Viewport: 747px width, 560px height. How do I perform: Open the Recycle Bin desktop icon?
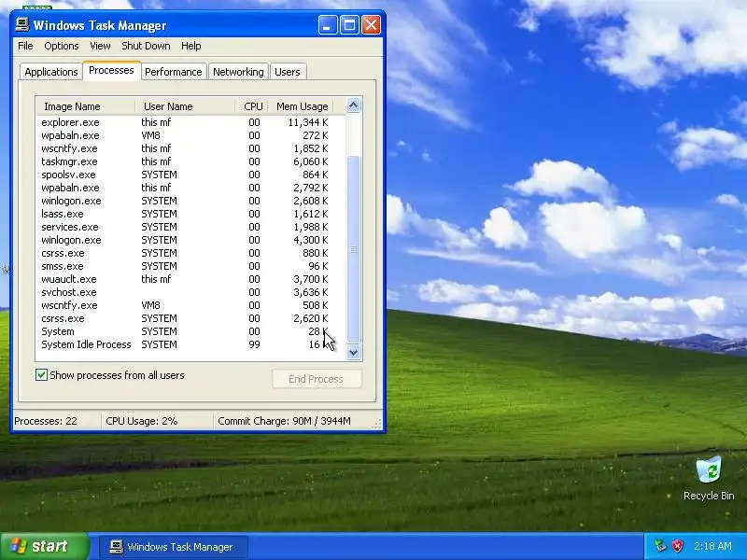pos(709,478)
